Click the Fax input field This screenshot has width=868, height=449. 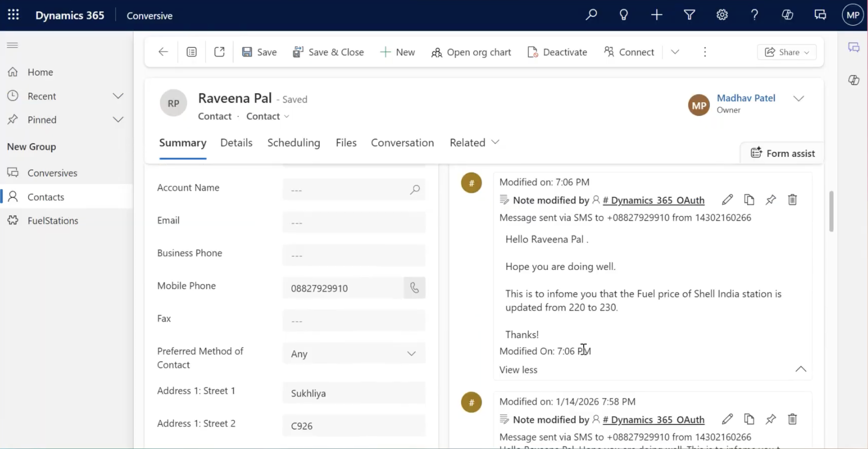pos(354,320)
